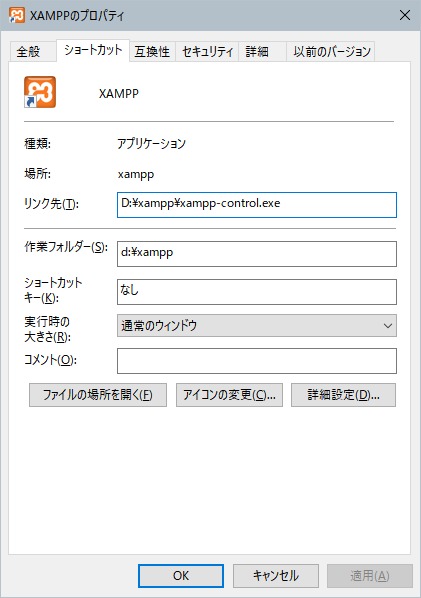Viewport: 421px width, 598px height.
Task: Click the xampp location text
Action: (136, 174)
